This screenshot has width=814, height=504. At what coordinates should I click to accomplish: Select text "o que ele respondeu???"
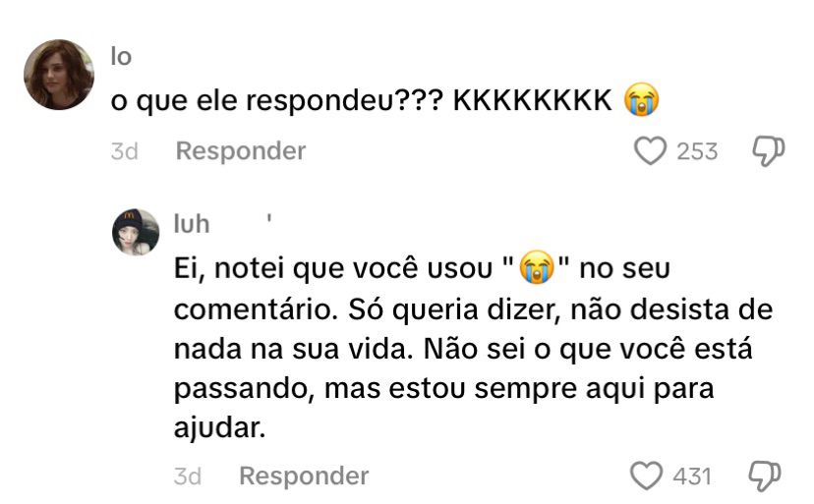(x=276, y=100)
